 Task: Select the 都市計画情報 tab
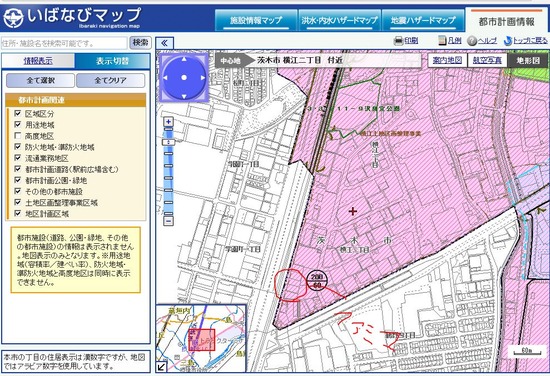click(507, 21)
